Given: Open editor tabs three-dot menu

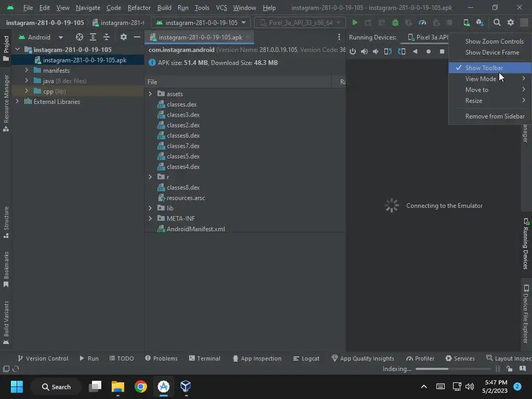Looking at the screenshot, I should [x=339, y=37].
